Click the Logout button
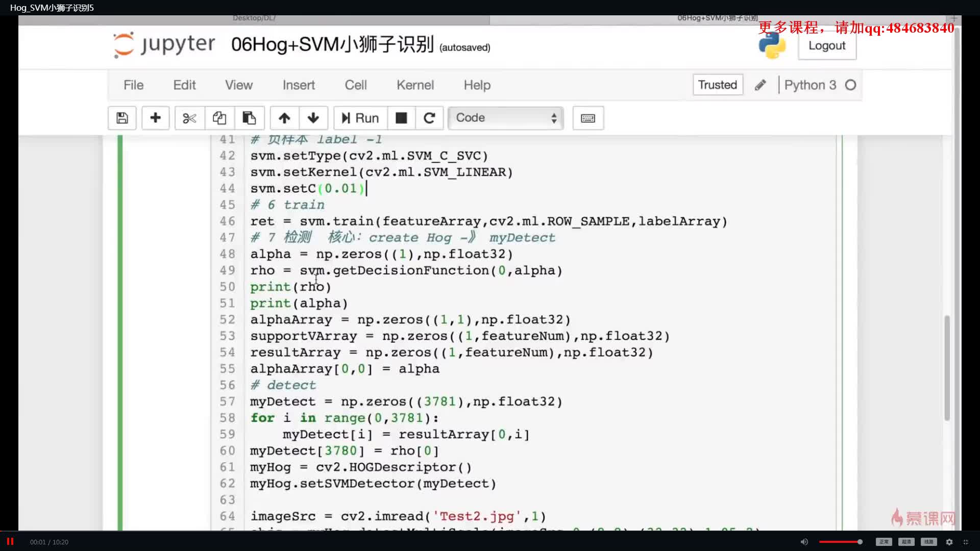Viewport: 980px width, 551px height. [x=827, y=46]
